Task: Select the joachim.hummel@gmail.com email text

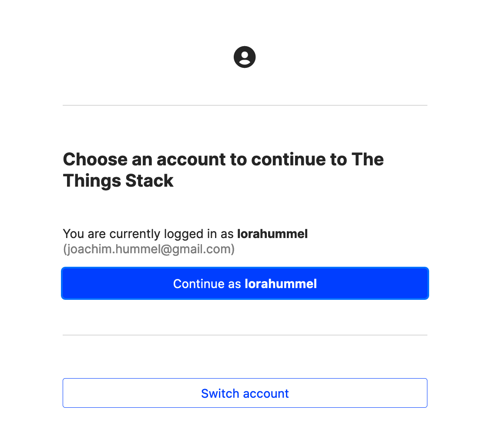Action: (149, 249)
